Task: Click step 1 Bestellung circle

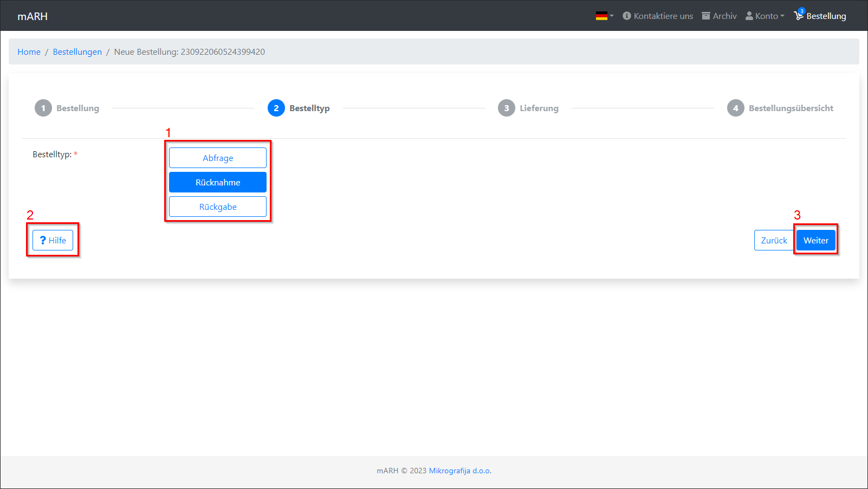Action: [43, 108]
